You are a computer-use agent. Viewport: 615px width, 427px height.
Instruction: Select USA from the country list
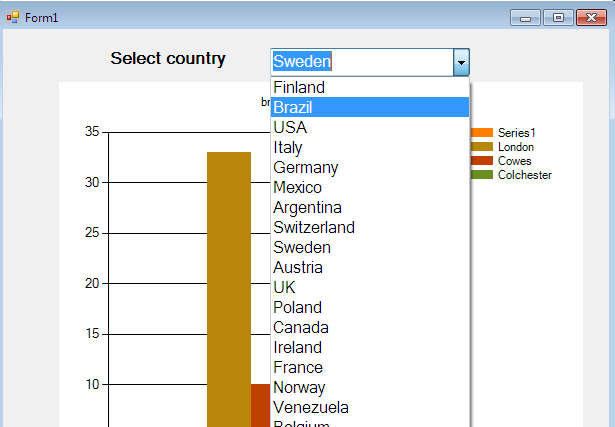[x=290, y=128]
